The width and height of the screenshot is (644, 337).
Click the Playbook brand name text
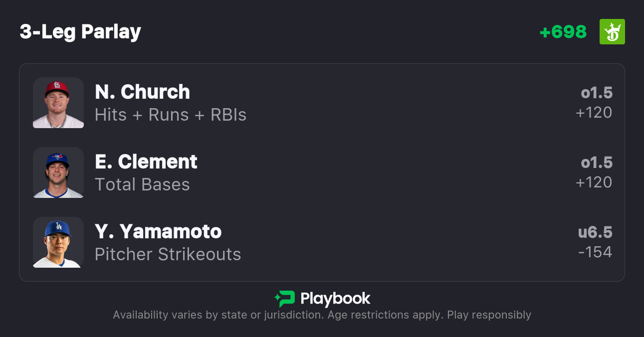[x=335, y=299]
